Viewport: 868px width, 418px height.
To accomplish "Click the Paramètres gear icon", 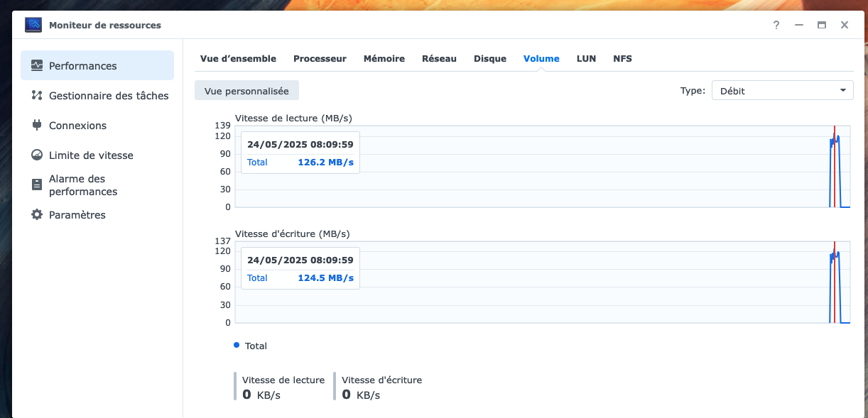I will point(37,214).
